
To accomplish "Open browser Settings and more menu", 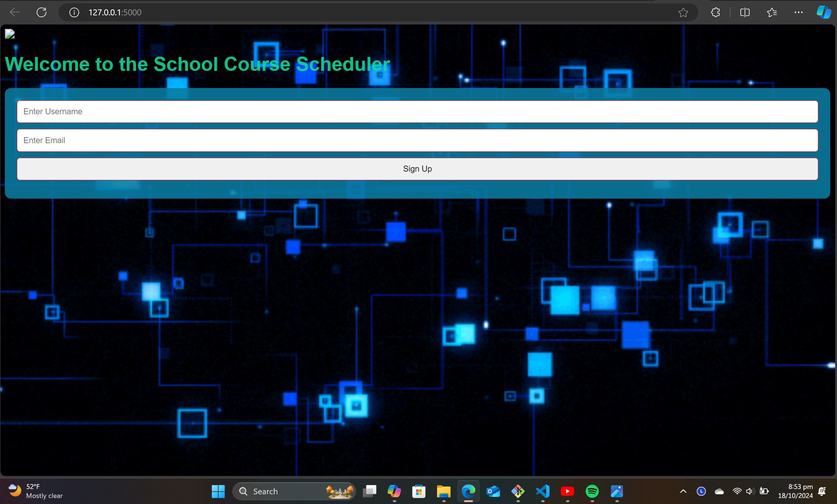I will (798, 12).
